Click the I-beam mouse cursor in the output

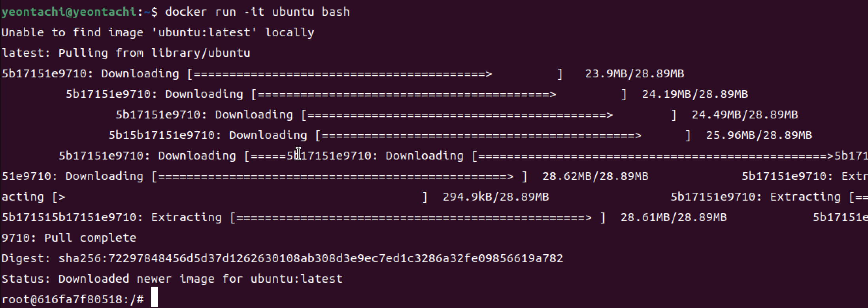[x=299, y=154]
